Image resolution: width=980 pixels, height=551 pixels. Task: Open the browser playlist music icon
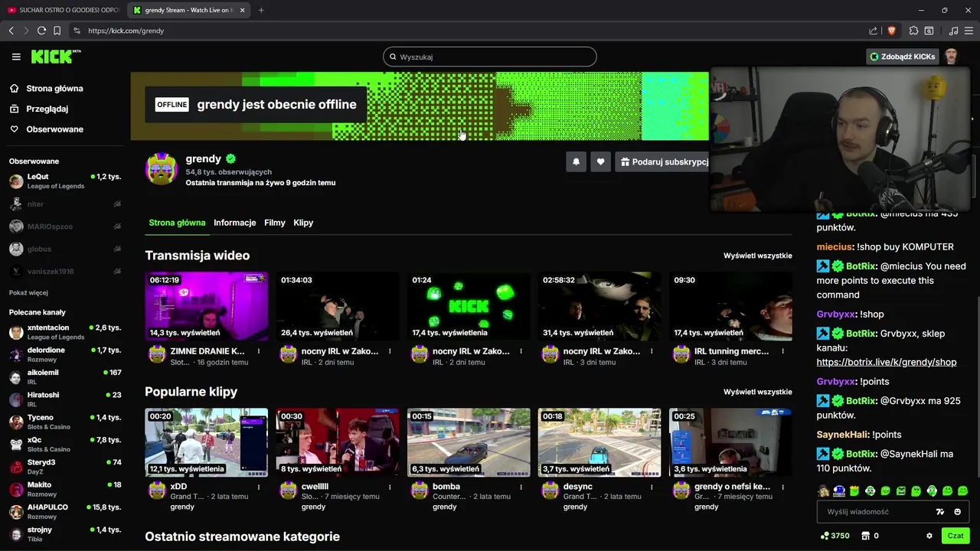click(x=953, y=31)
